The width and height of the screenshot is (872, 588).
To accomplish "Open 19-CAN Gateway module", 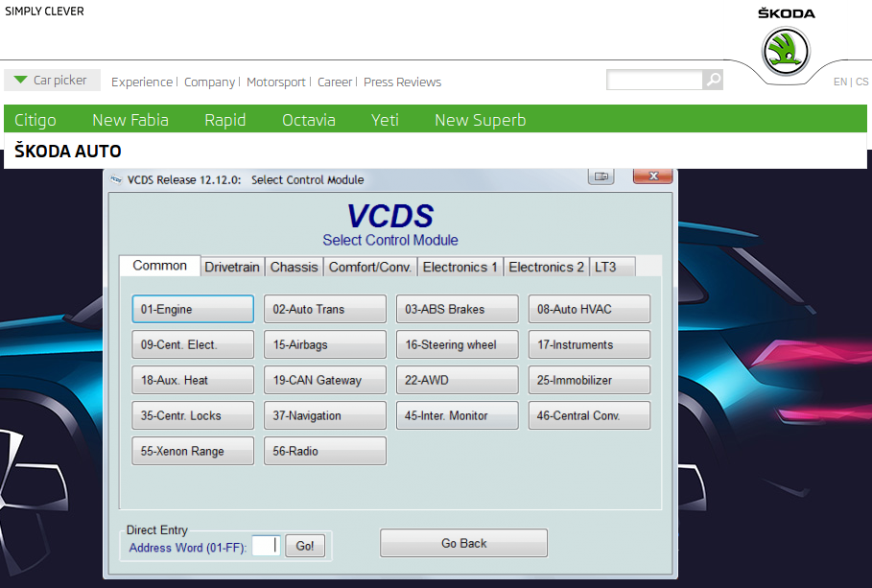I will 325,380.
